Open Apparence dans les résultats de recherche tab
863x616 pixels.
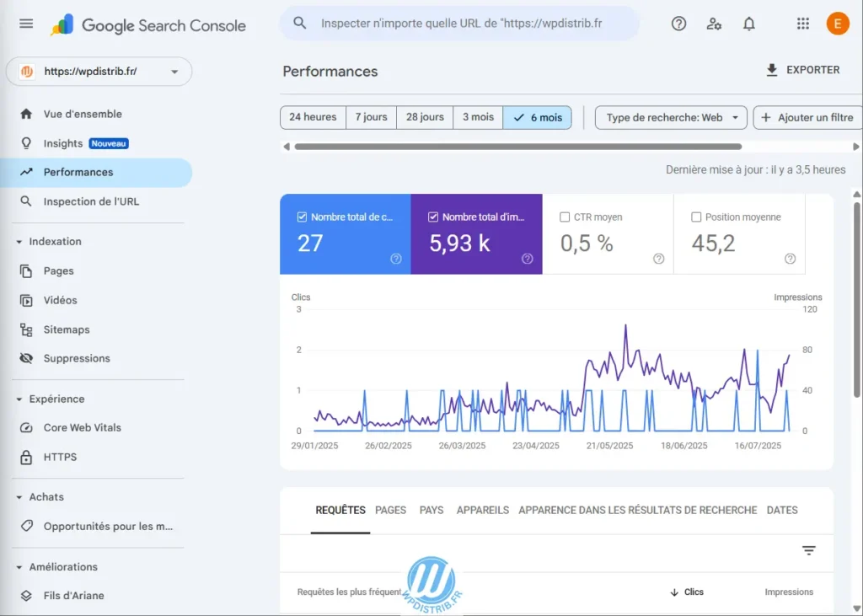pyautogui.click(x=638, y=511)
